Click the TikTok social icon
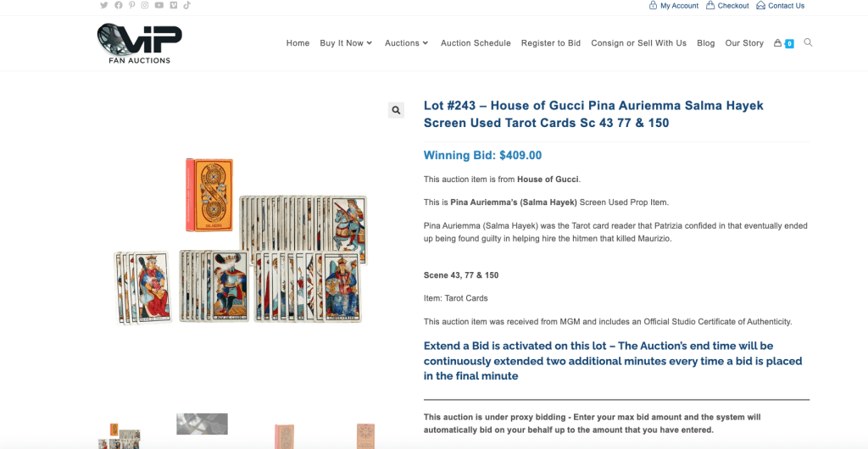Image resolution: width=868 pixels, height=449 pixels. [186, 5]
